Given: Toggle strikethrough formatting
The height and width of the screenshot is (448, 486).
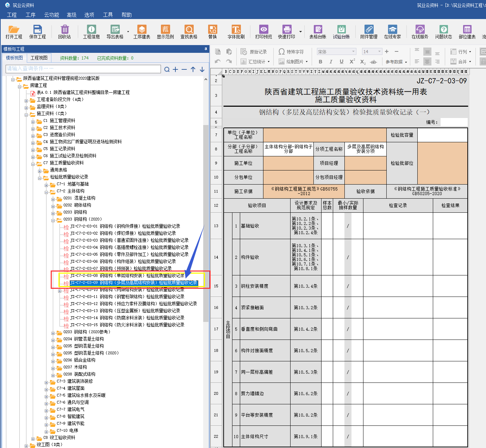Looking at the screenshot, I should pyautogui.click(x=374, y=62).
